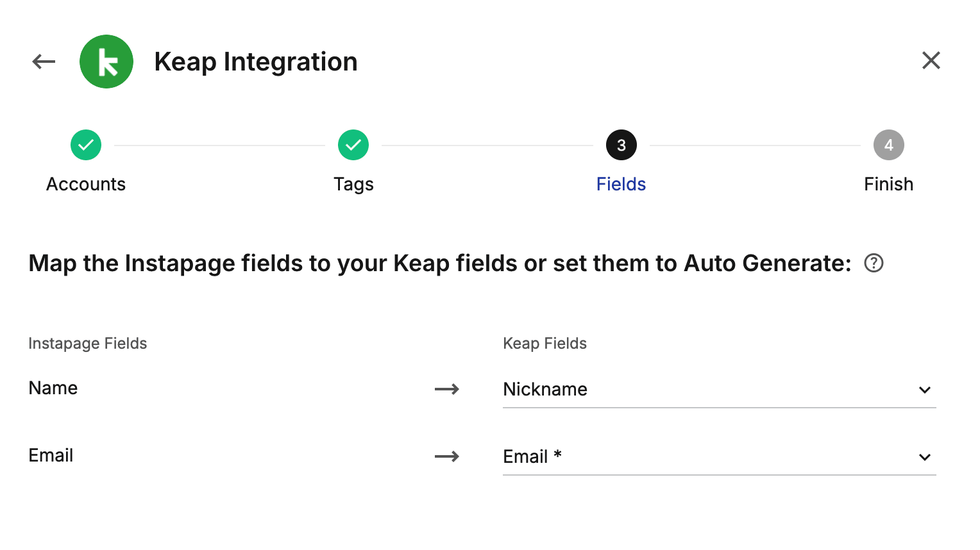980x550 pixels.
Task: Click the Keap Fields column header
Action: (545, 344)
